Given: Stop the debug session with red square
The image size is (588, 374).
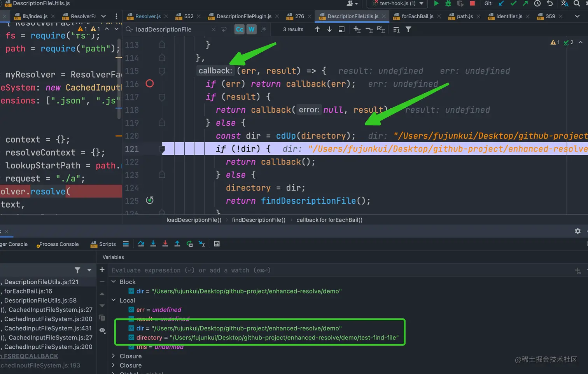Looking at the screenshot, I should (x=472, y=3).
